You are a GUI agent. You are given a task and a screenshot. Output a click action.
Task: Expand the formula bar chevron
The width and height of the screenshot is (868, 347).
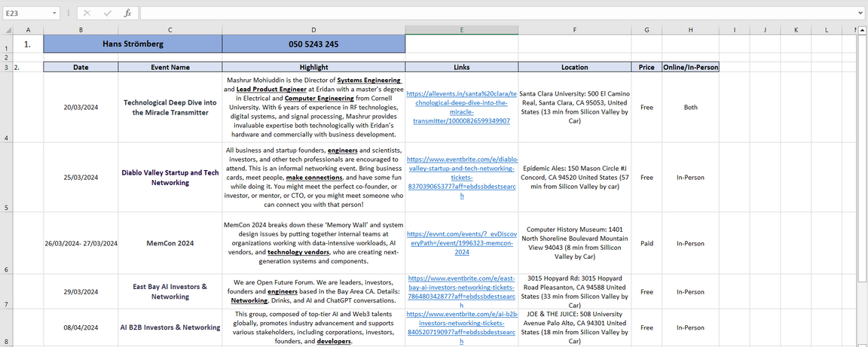860,14
